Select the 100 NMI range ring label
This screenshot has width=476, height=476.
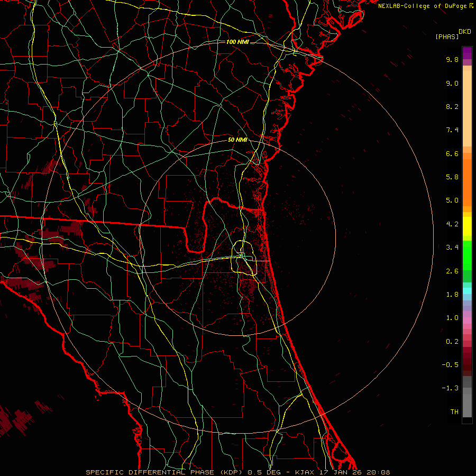click(x=237, y=42)
